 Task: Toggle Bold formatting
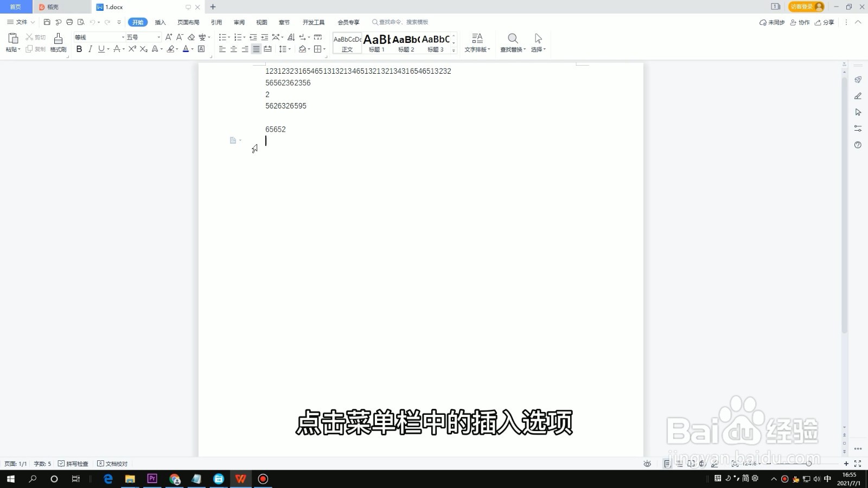click(79, 49)
